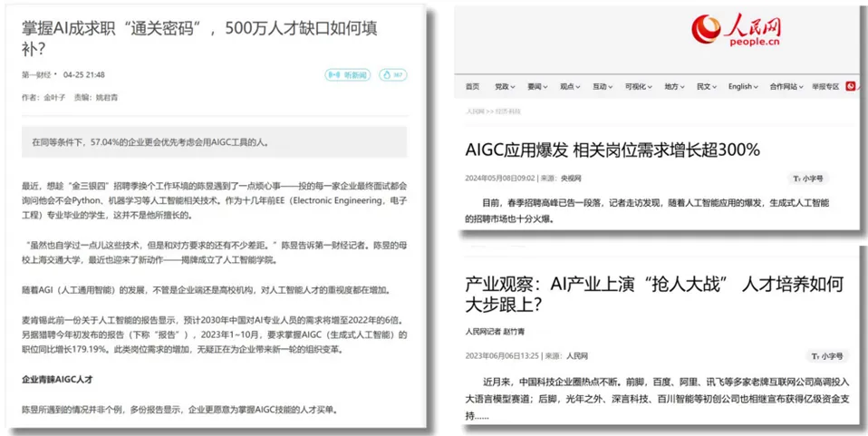Click the headline AIGC应用爆发 相关岗位需求增长超300%
The height and width of the screenshot is (436, 868).
coord(612,150)
